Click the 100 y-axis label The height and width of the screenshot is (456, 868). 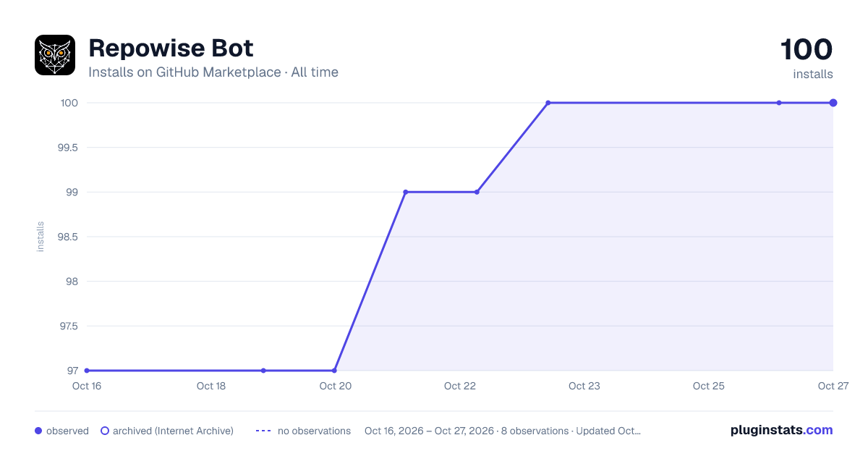(69, 103)
